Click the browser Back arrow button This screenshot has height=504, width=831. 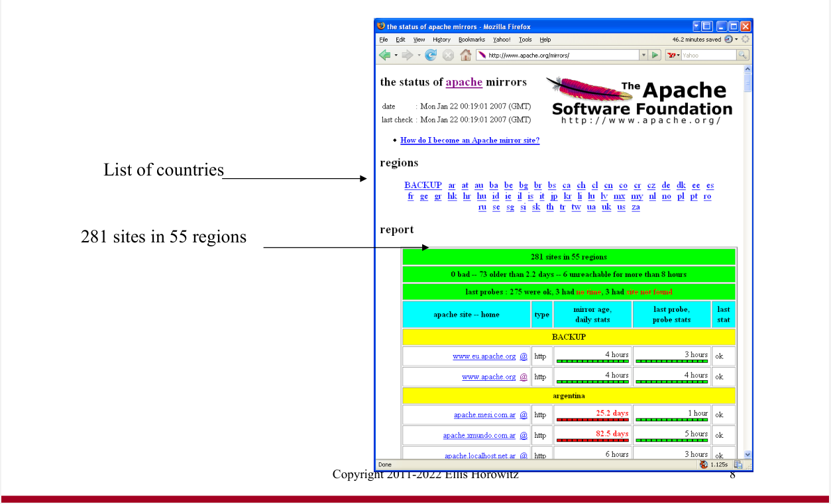(384, 55)
